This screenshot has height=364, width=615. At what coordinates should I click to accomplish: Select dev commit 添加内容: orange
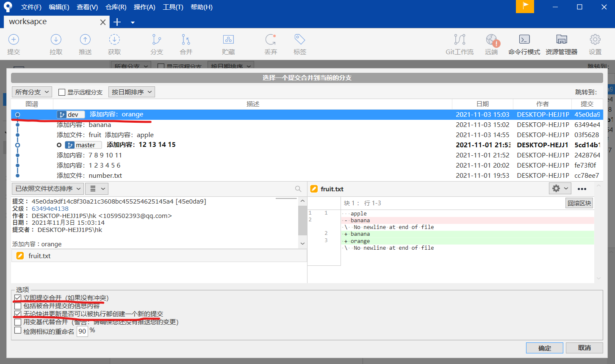click(307, 115)
